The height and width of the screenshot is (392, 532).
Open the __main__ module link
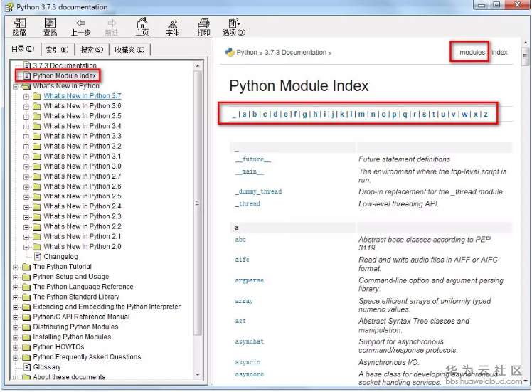(x=250, y=171)
